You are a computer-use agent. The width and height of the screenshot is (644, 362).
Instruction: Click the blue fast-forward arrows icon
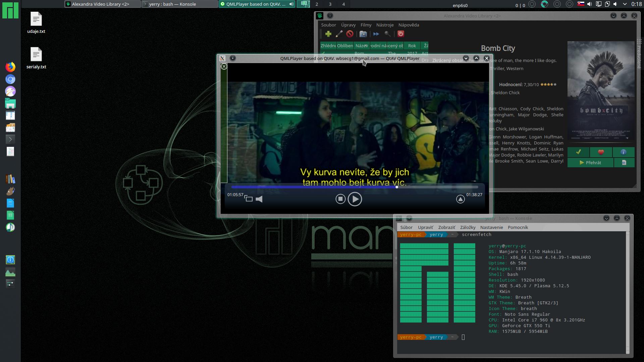tap(376, 34)
